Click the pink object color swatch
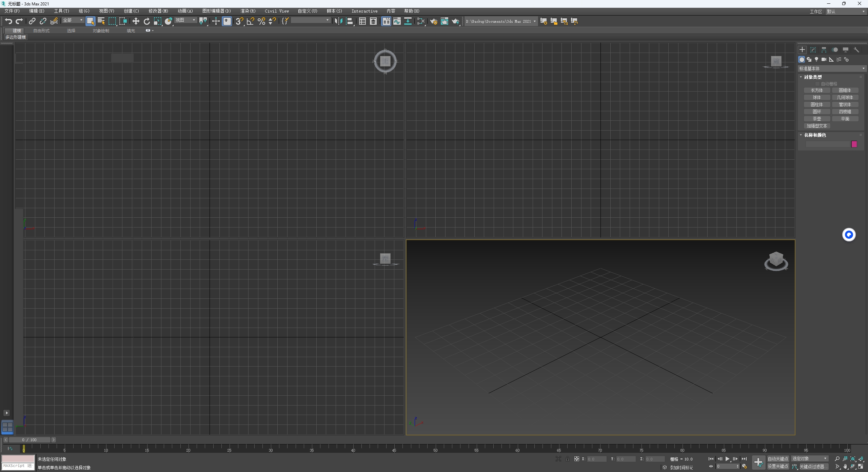Screen dimensions: 868x472 click(x=854, y=144)
